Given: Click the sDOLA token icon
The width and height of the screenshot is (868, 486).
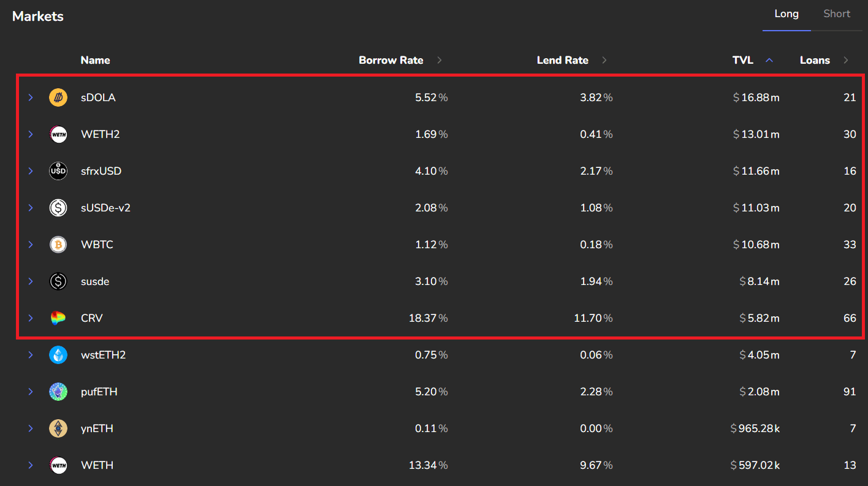Looking at the screenshot, I should click(x=58, y=97).
